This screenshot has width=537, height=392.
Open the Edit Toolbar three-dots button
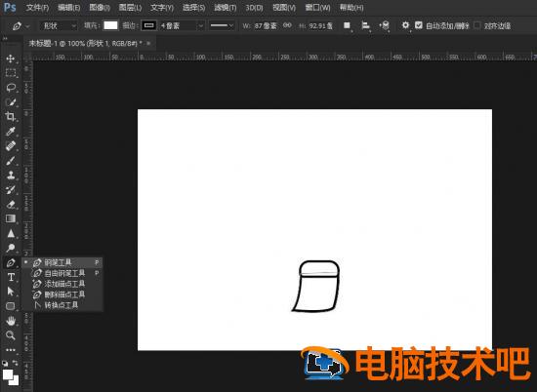[11, 350]
